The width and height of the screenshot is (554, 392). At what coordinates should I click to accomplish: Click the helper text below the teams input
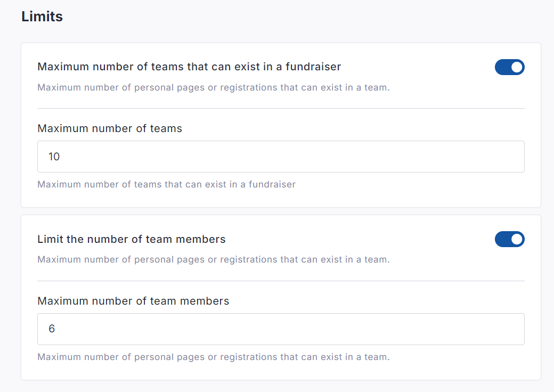click(166, 185)
